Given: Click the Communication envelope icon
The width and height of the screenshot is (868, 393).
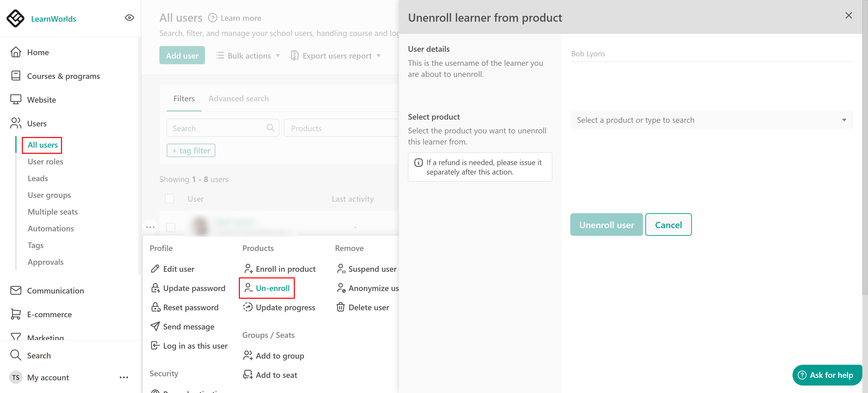Looking at the screenshot, I should coord(16,291).
